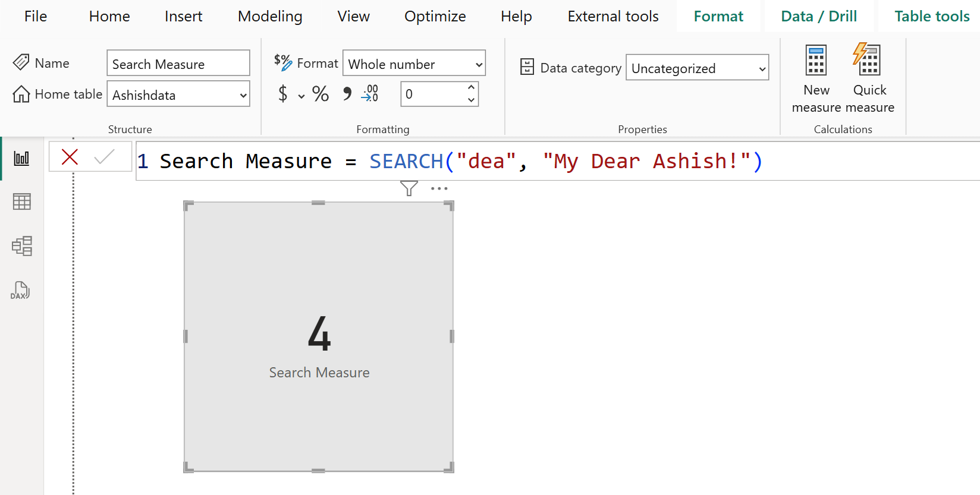Open visual More options ellipsis

coord(439,188)
